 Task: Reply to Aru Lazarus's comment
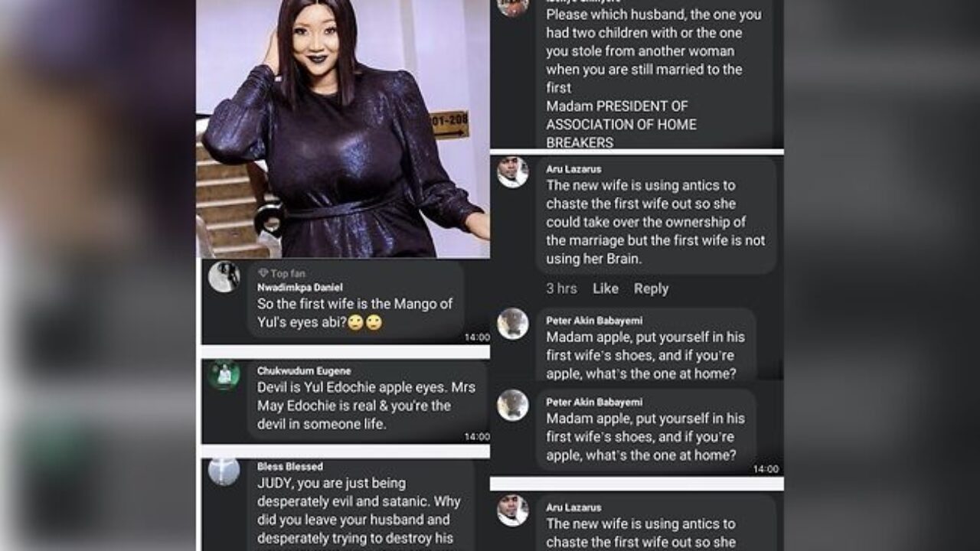tap(651, 289)
